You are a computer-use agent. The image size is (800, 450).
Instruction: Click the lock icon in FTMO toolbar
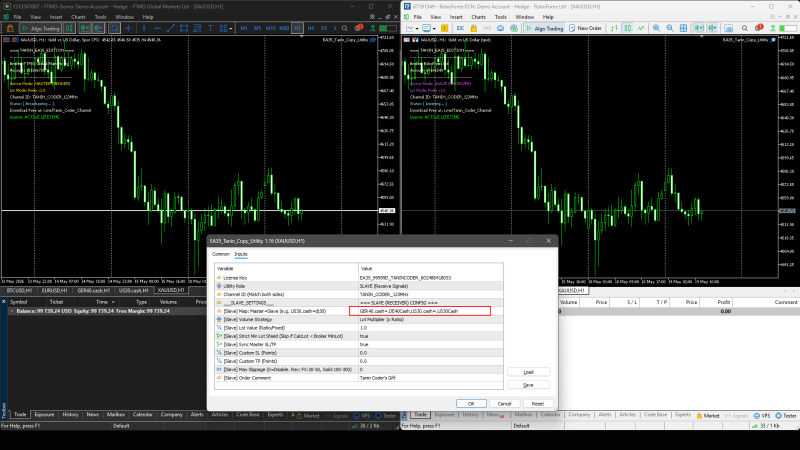(10, 28)
